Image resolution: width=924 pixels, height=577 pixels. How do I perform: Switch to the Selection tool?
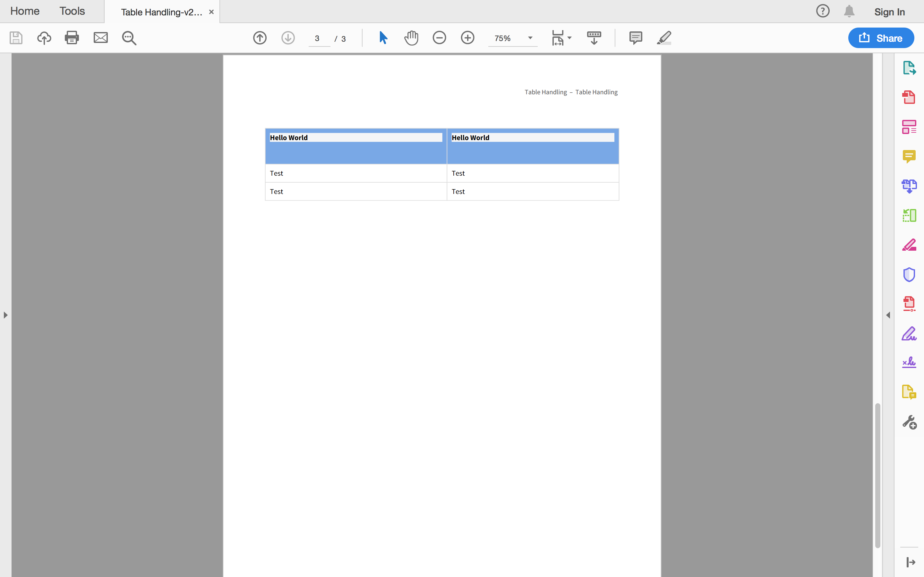coord(383,38)
